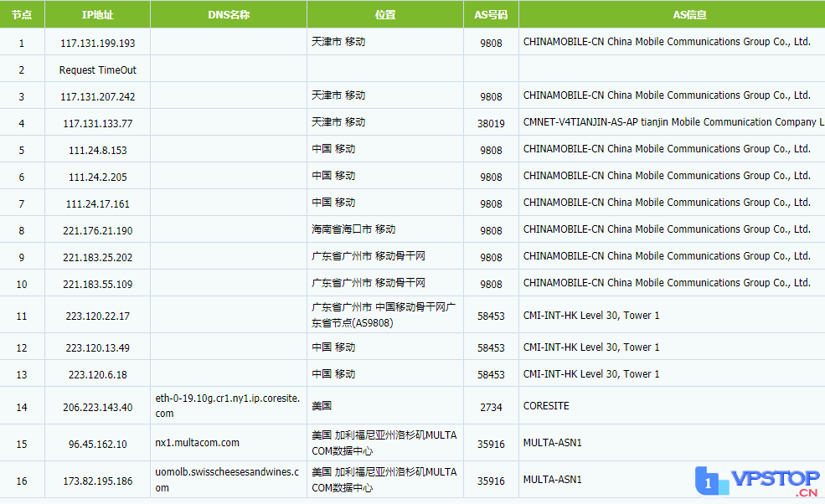
Task: Click AS number 9808 in node 1 row
Action: pyautogui.click(x=491, y=44)
